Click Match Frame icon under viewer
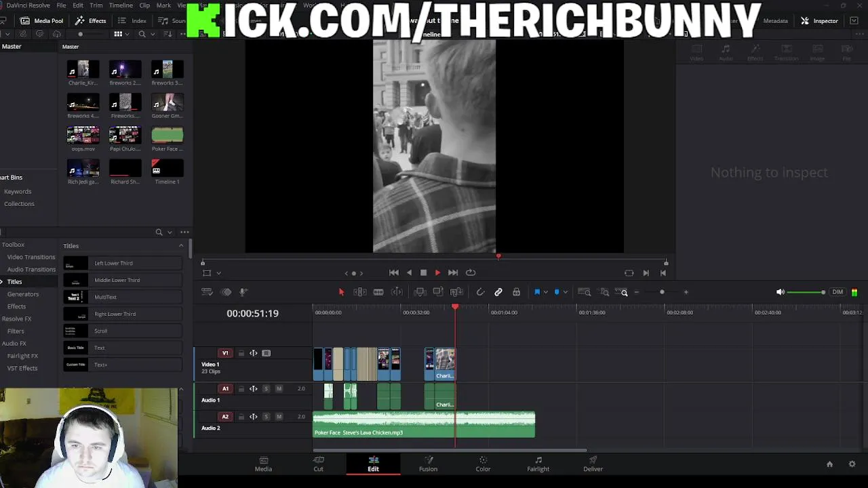 pos(629,273)
